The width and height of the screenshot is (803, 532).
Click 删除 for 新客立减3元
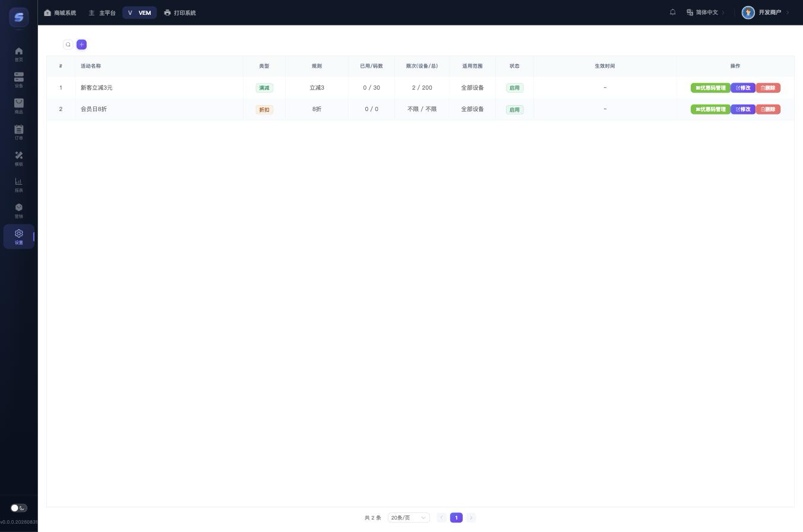(x=768, y=88)
